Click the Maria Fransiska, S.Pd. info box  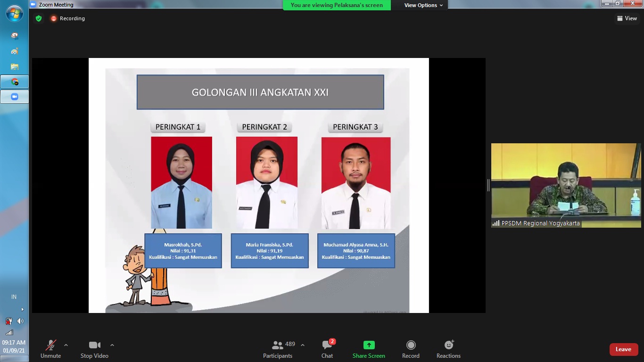tap(270, 251)
